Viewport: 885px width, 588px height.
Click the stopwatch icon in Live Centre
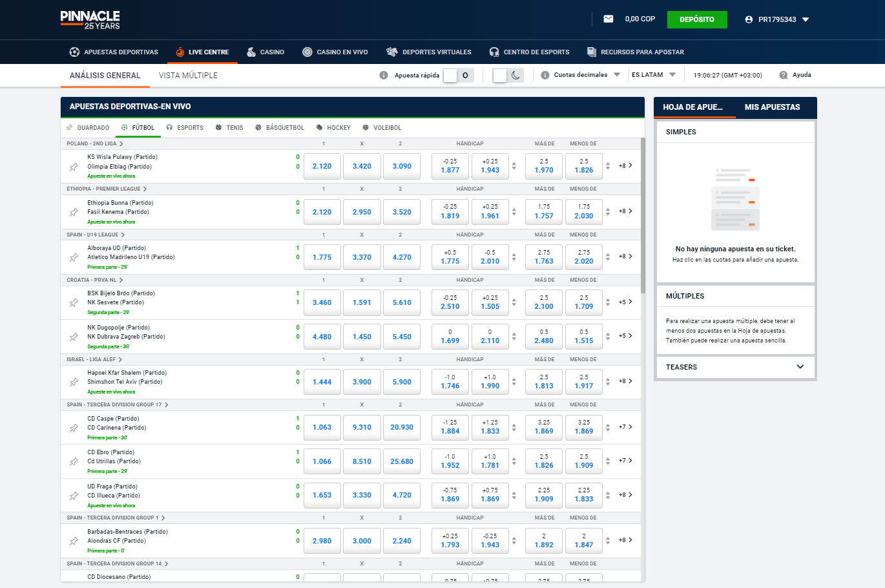(x=180, y=52)
